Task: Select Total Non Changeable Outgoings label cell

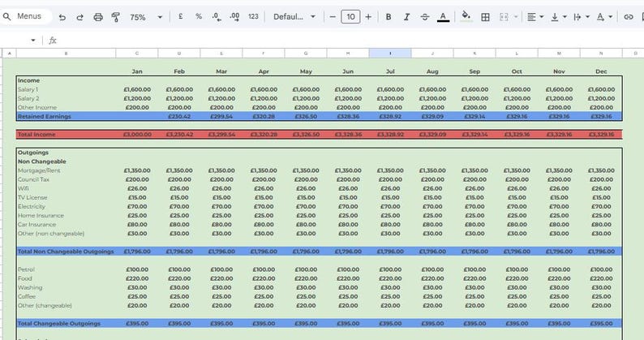Action: point(67,252)
